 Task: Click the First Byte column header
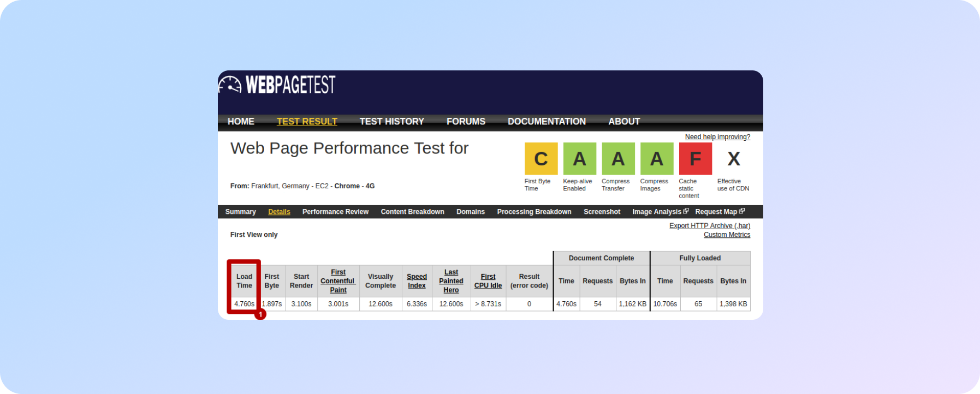[272, 281]
